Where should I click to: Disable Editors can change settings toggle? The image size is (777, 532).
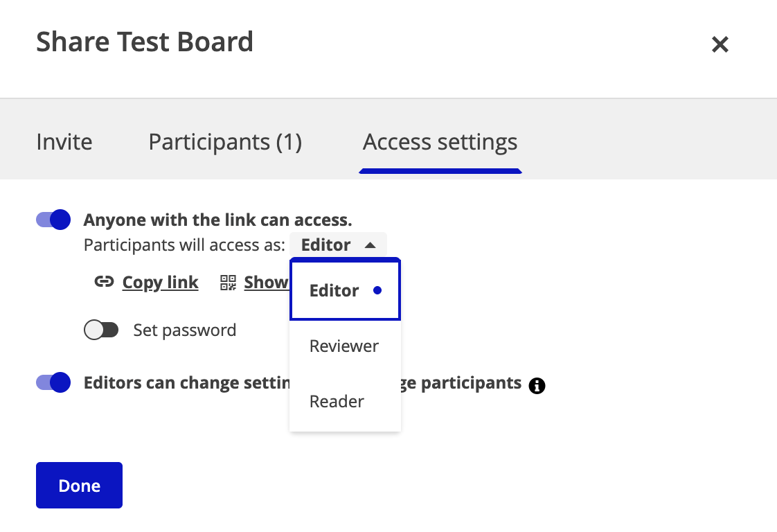point(53,382)
